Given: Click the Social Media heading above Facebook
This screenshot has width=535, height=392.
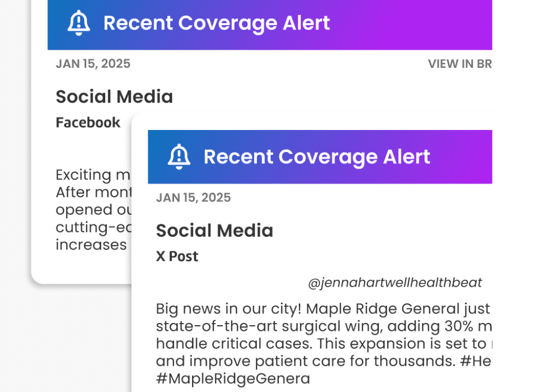Looking at the screenshot, I should pos(114,97).
